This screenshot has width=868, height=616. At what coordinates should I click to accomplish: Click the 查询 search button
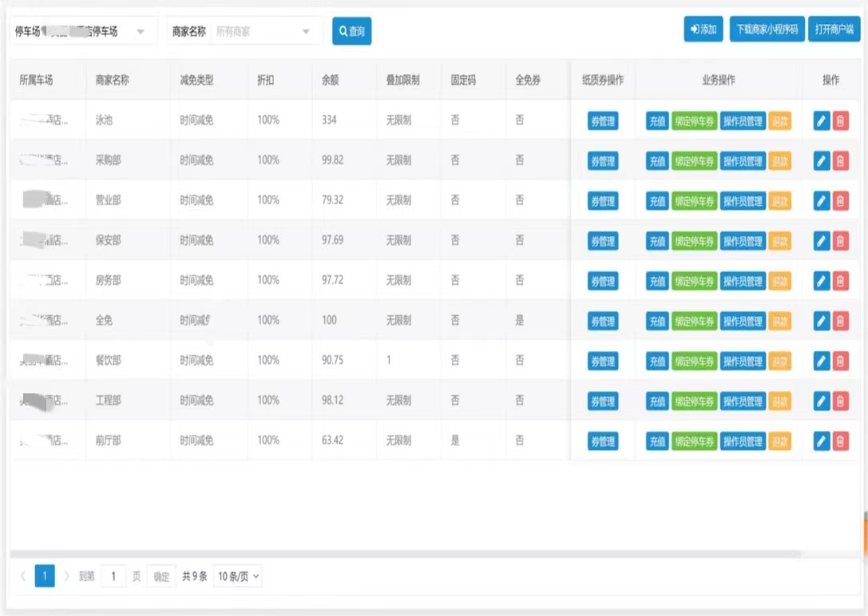tap(352, 31)
